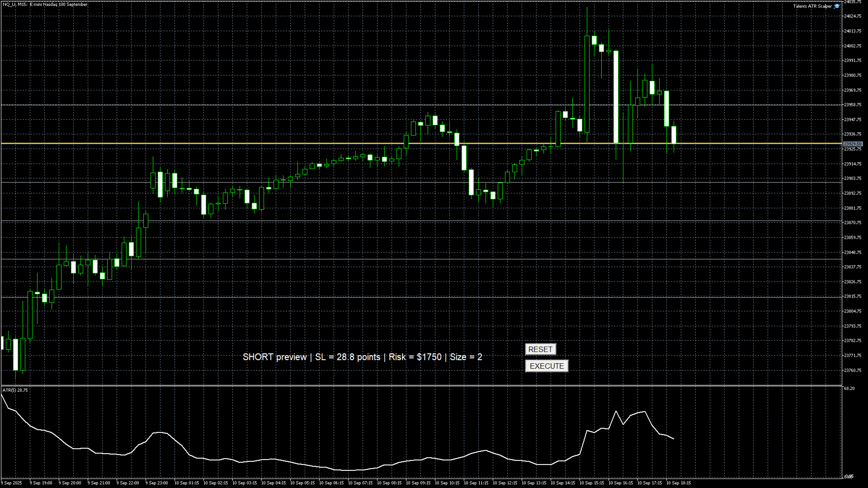Select the ATR indicator line end

coord(673,438)
